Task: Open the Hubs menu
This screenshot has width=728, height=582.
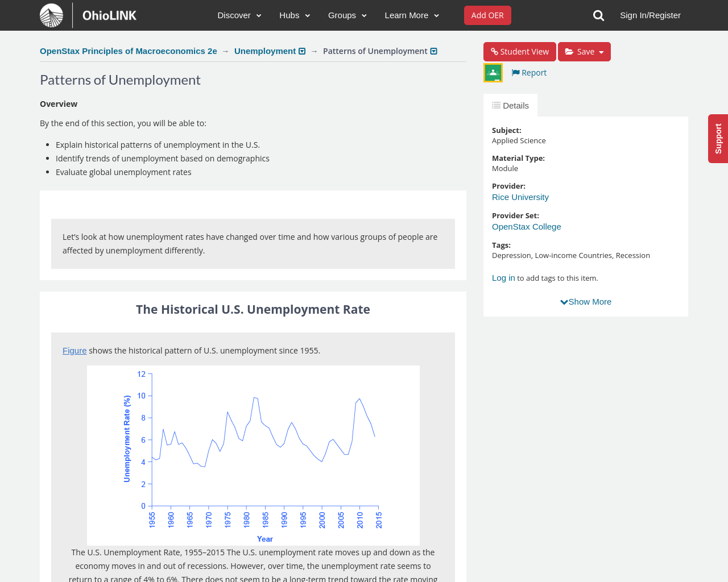Action: 294,15
